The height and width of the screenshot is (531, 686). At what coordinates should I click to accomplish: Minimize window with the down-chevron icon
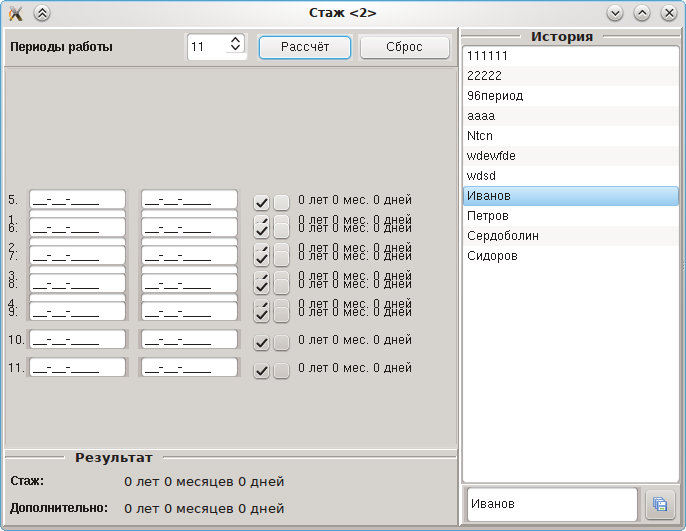[615, 13]
